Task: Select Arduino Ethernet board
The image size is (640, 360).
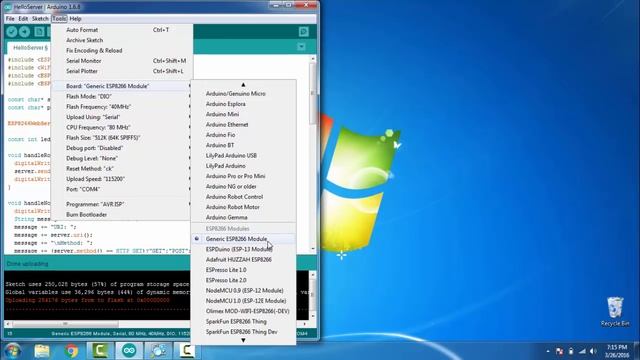Action: click(243, 124)
